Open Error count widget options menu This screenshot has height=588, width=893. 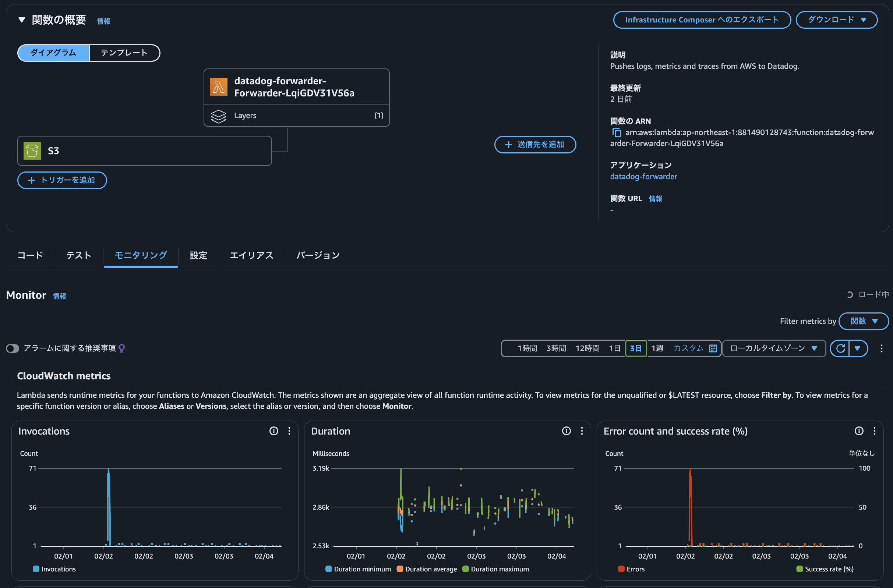point(875,431)
